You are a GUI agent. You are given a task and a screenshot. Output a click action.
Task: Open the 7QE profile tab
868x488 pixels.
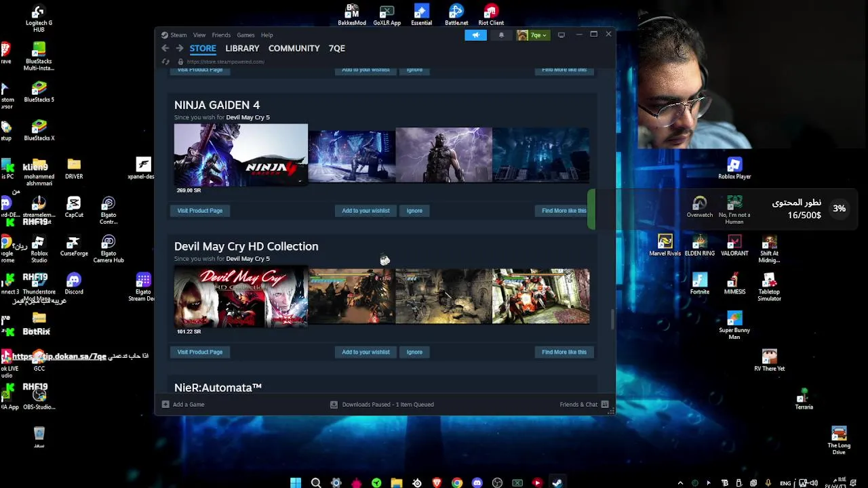click(337, 48)
